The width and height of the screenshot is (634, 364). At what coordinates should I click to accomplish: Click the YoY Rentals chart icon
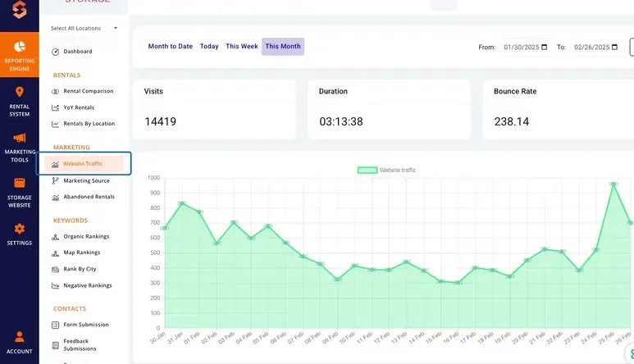tap(56, 107)
